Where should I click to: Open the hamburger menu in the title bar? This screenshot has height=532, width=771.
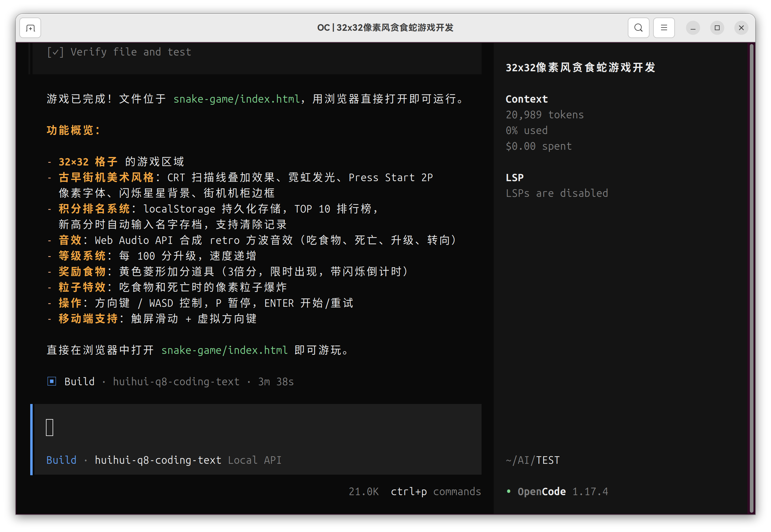tap(664, 28)
